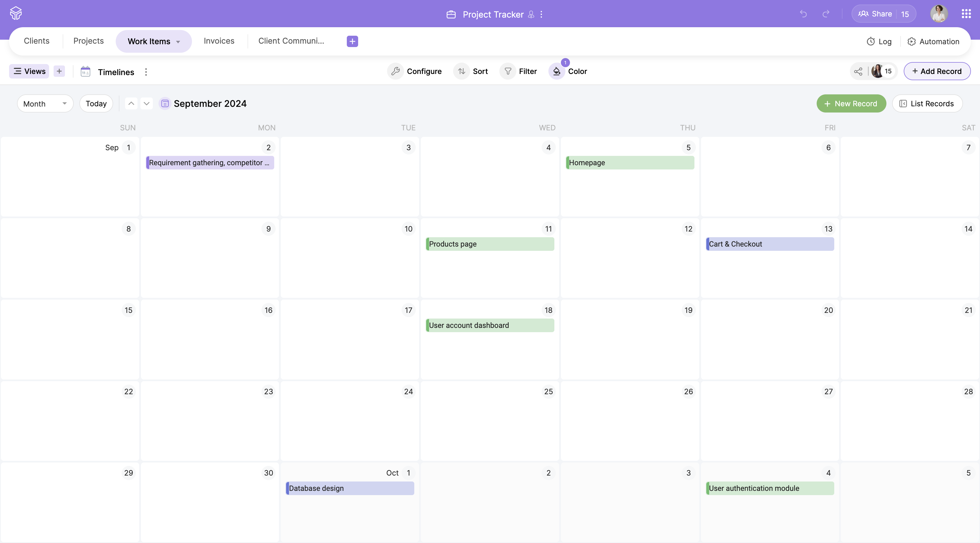Open the Month view dropdown
The image size is (980, 543).
click(x=45, y=103)
